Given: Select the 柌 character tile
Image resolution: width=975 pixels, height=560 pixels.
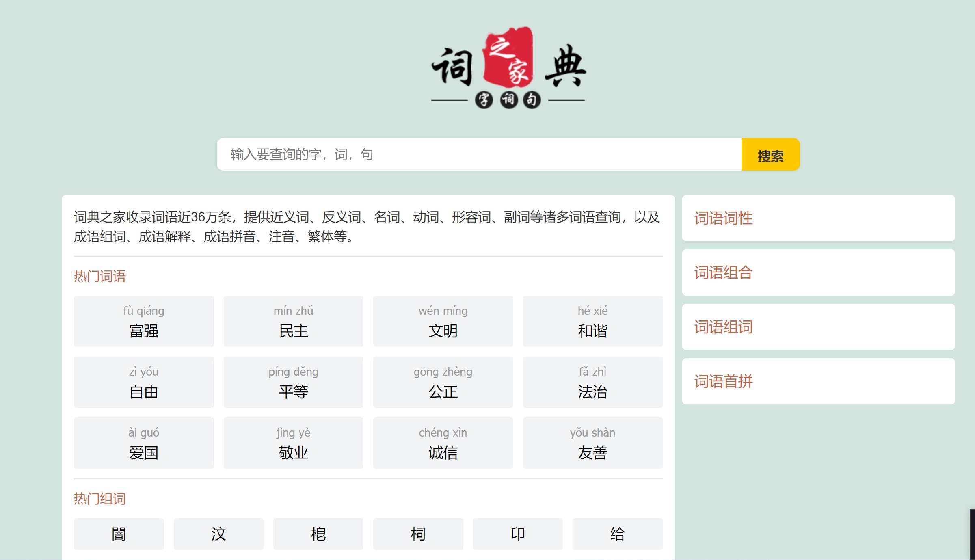Looking at the screenshot, I should point(418,534).
